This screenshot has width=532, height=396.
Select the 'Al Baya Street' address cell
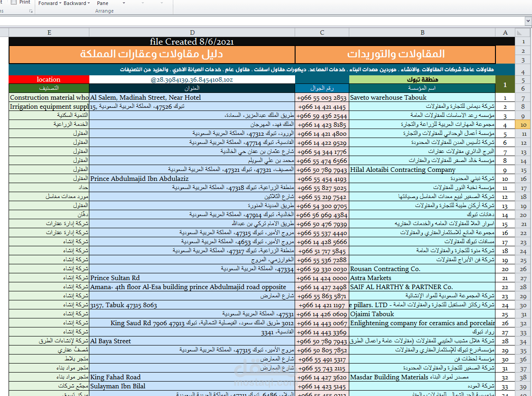pos(192,341)
